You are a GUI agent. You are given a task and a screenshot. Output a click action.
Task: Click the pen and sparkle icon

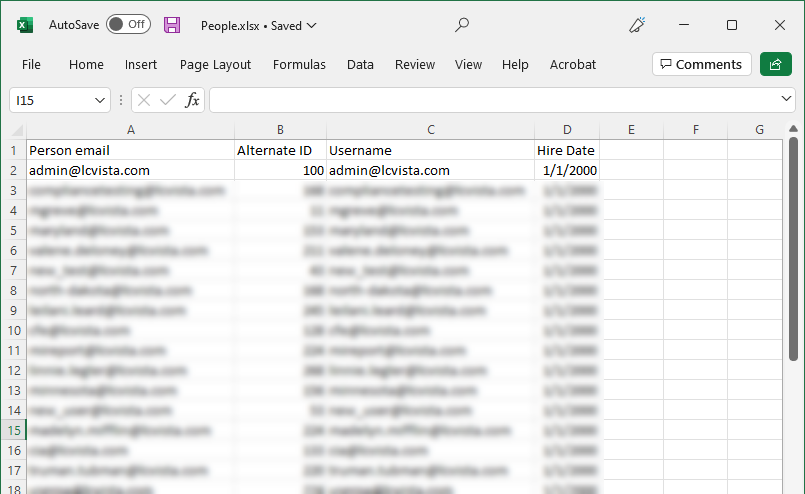(637, 25)
